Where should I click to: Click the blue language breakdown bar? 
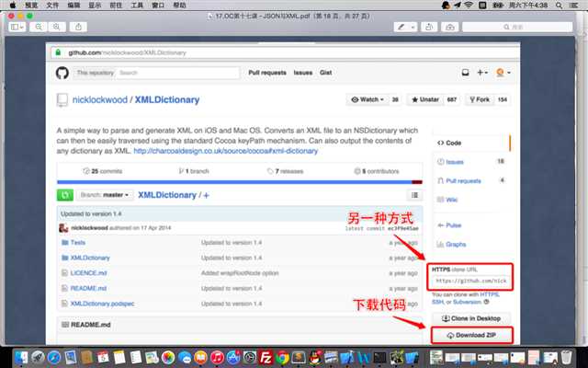(x=234, y=182)
